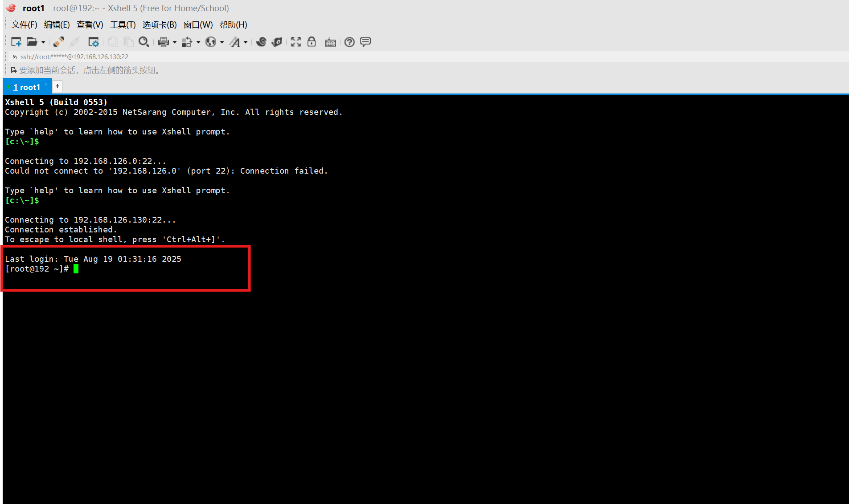Open the 查看(V) menu
Screen dimensions: 849x504
[90, 24]
